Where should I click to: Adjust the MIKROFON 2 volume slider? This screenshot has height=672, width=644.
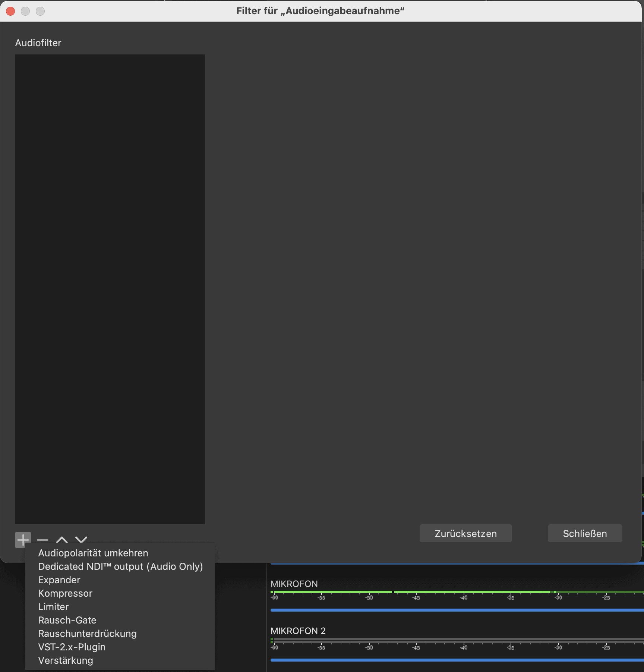[x=457, y=660]
